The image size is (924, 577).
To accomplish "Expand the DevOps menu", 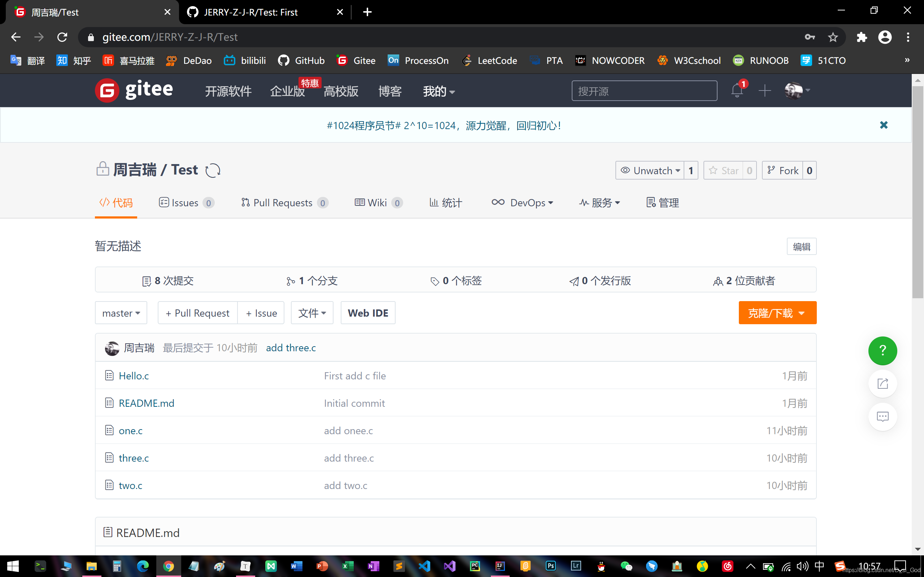I will pyautogui.click(x=522, y=203).
